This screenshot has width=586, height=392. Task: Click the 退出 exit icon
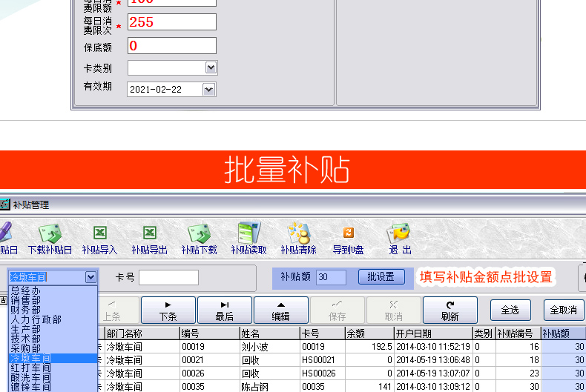tap(399, 239)
